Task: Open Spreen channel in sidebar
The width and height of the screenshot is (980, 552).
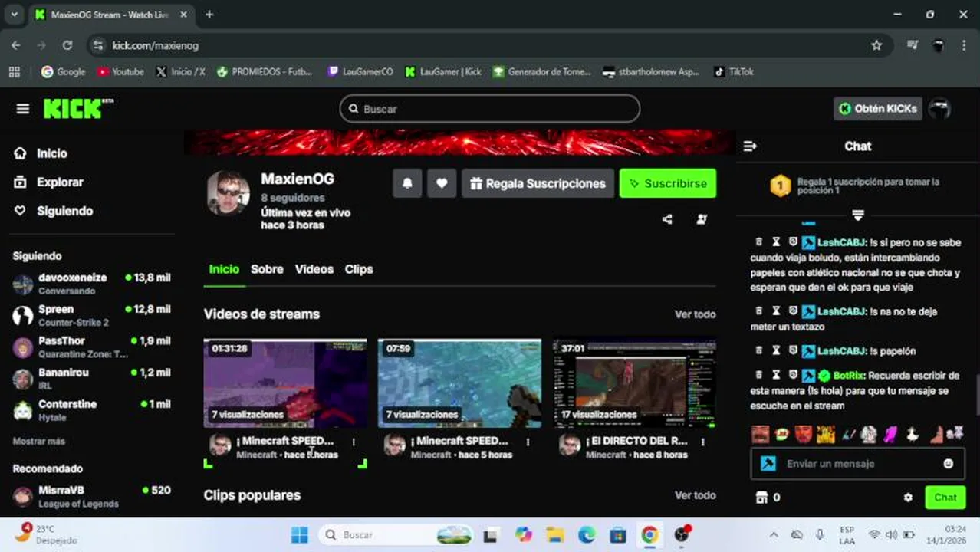Action: [x=92, y=315]
